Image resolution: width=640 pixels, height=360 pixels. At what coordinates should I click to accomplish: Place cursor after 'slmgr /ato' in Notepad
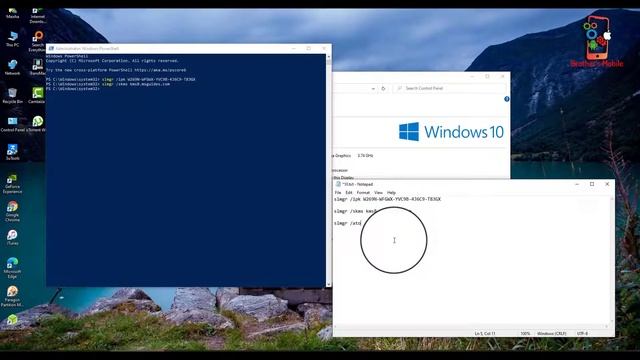pyautogui.click(x=362, y=223)
